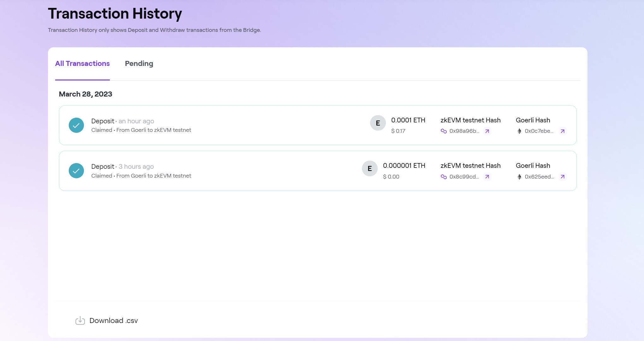Click the 0.000001 ETH amount
Image resolution: width=644 pixels, height=341 pixels.
404,166
